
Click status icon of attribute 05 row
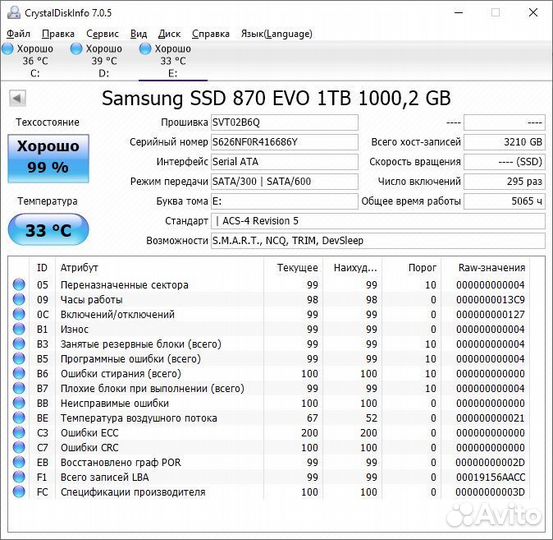coord(19,284)
